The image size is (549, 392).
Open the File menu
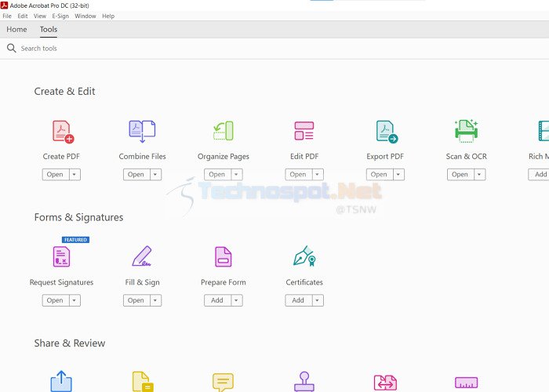click(x=7, y=16)
